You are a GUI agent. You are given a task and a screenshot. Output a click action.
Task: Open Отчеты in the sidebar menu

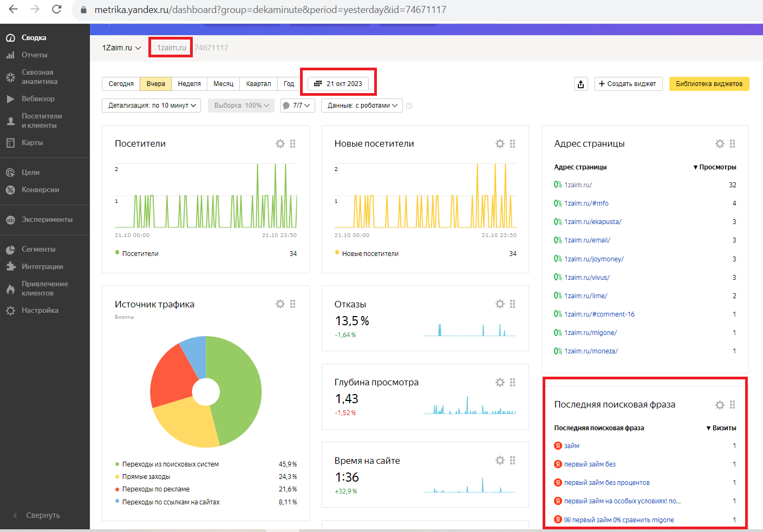pos(34,55)
